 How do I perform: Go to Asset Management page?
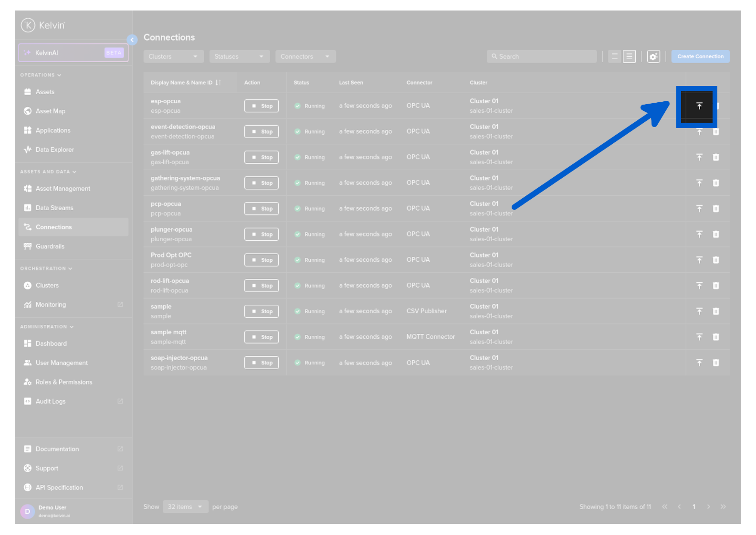coord(63,189)
